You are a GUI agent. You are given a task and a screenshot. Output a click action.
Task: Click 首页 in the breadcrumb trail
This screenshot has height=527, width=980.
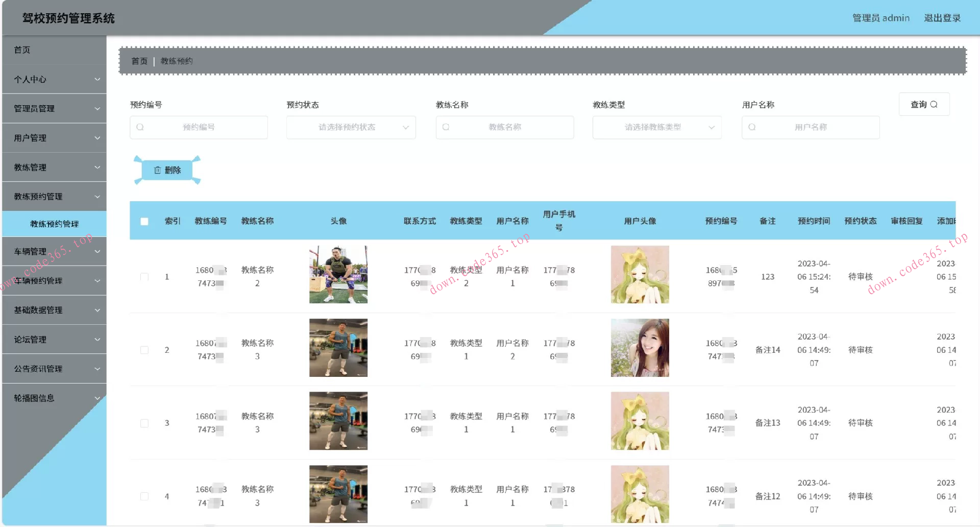(139, 61)
